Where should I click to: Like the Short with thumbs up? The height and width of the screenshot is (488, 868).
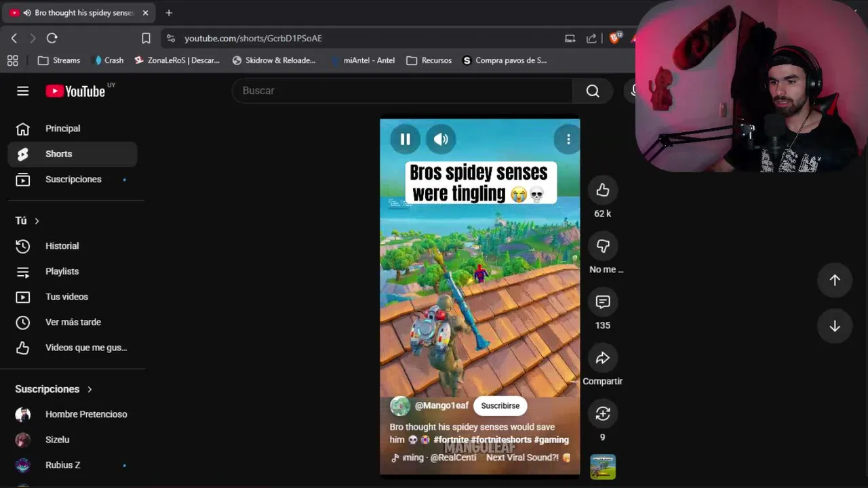click(x=603, y=190)
